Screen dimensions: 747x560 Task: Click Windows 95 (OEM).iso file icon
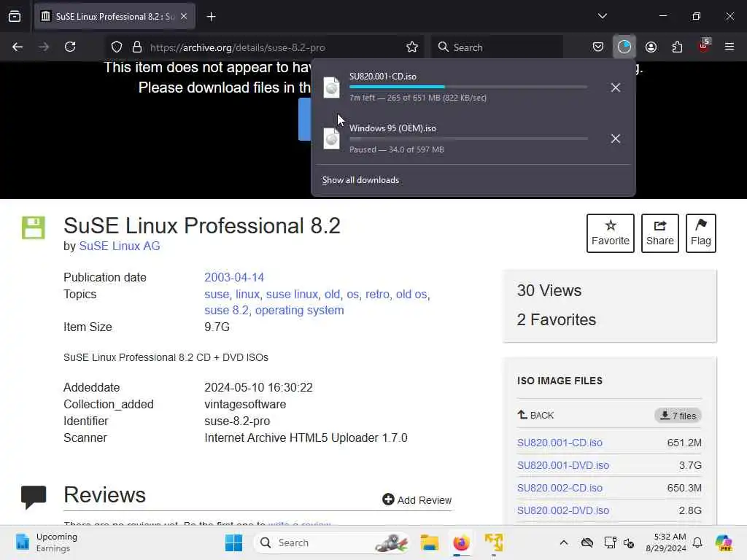click(x=332, y=139)
